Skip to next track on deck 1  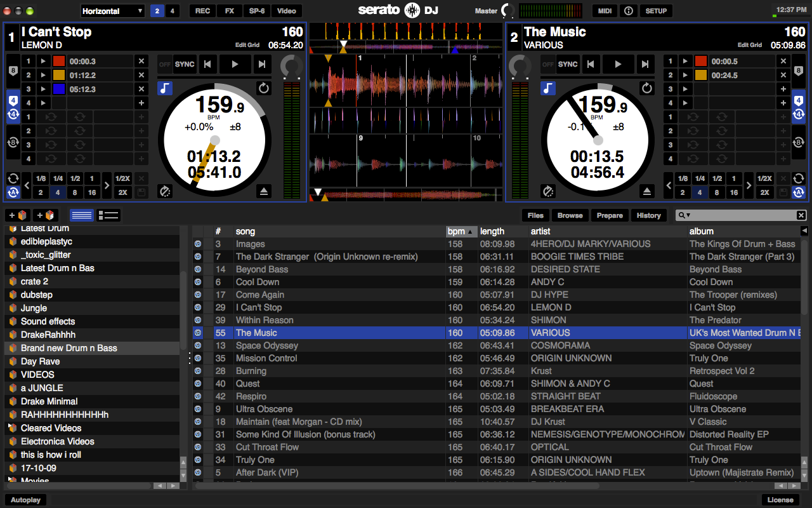(261, 64)
